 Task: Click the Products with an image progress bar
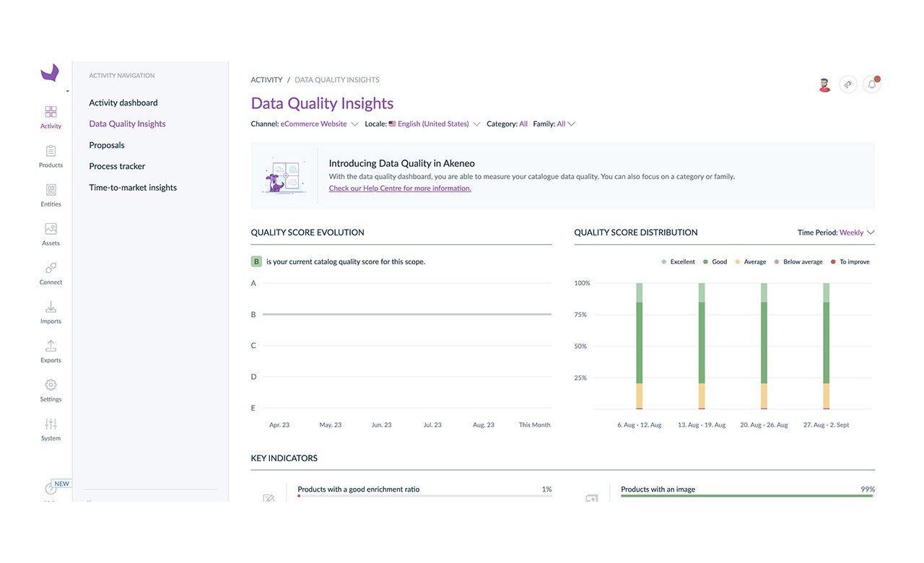coord(748,496)
